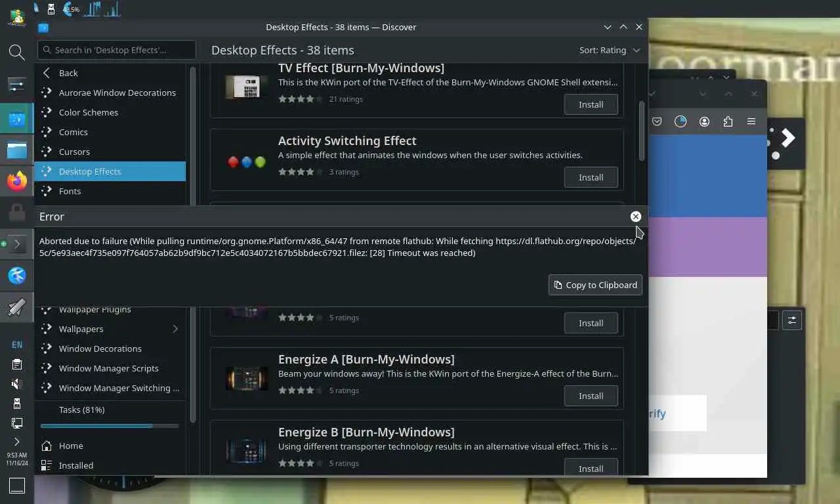Click the Activity Switching Effect star rating
The image size is (840, 504).
[x=301, y=172]
